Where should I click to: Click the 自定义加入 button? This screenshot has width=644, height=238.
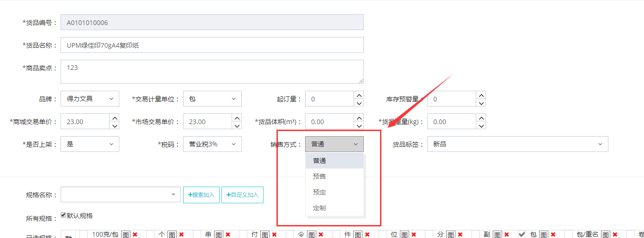[242, 195]
